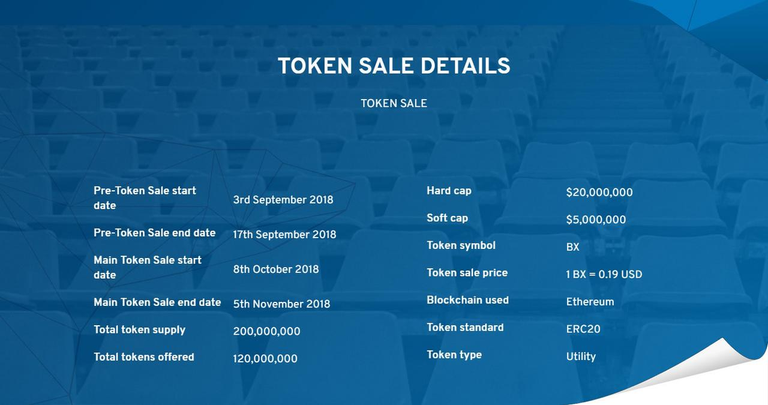The image size is (768, 405).
Task: Click the TOKEN SALE DETAILS heading
Action: tap(393, 66)
